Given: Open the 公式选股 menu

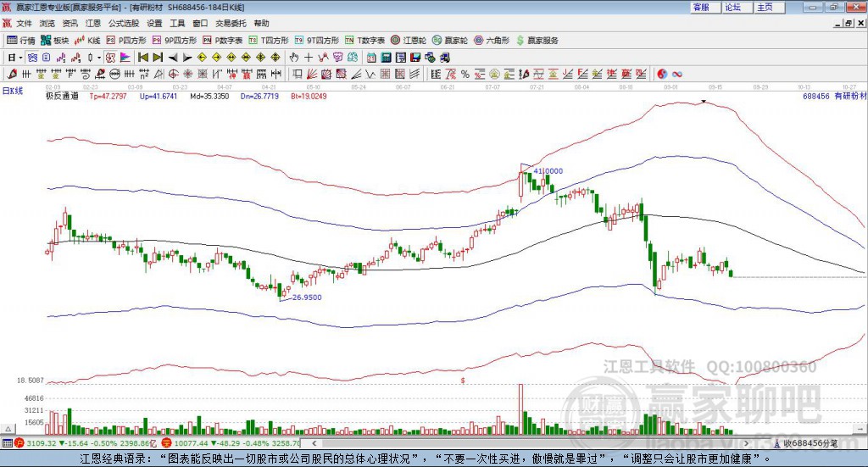Looking at the screenshot, I should point(124,23).
